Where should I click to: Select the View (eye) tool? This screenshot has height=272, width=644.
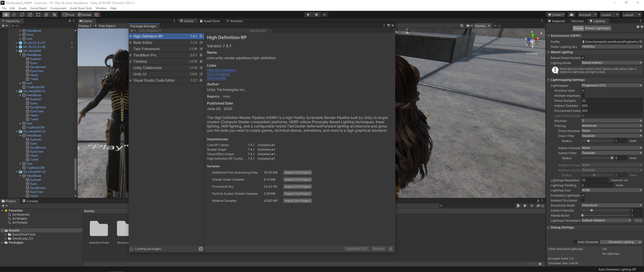pyautogui.click(x=6, y=15)
